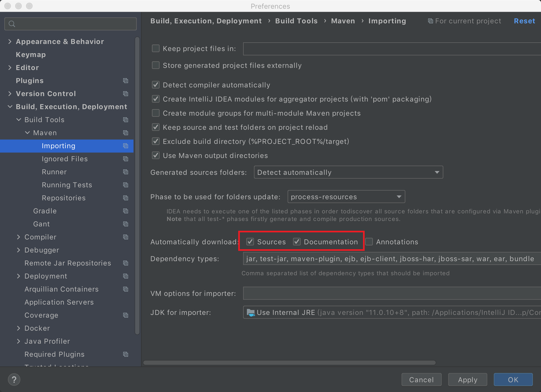Screen dimensions: 541x392
Task: Click the project-level icon next to Maven
Action: (x=125, y=133)
